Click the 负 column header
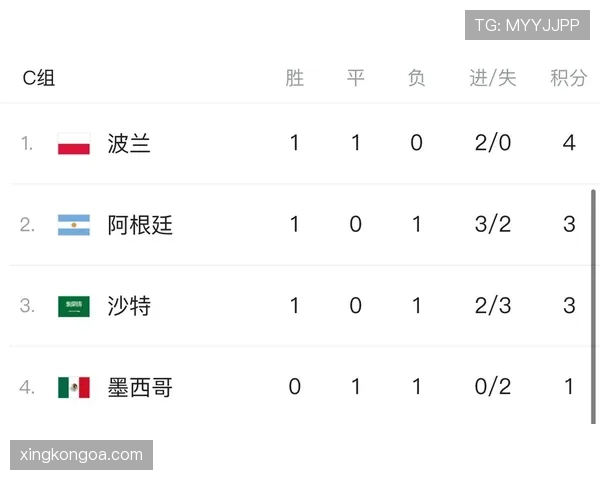 pos(416,78)
